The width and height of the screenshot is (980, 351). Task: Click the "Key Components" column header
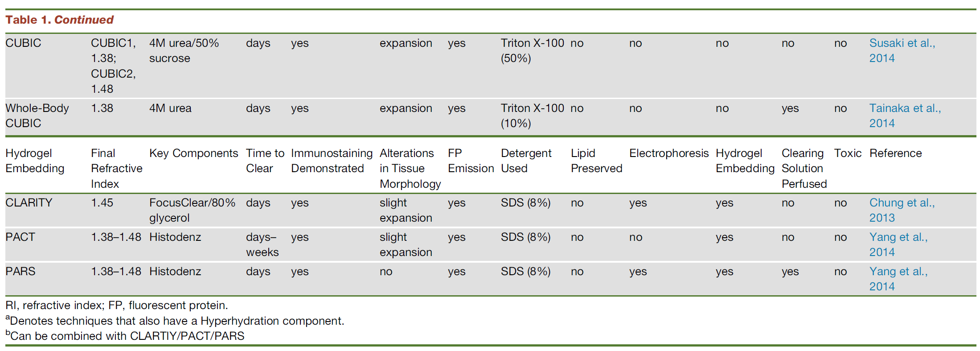193,153
